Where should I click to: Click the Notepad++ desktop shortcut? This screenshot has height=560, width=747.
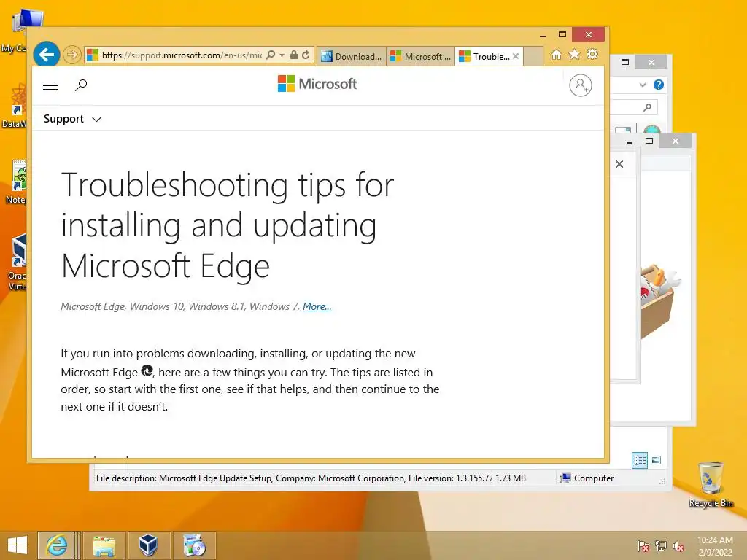[x=18, y=182]
